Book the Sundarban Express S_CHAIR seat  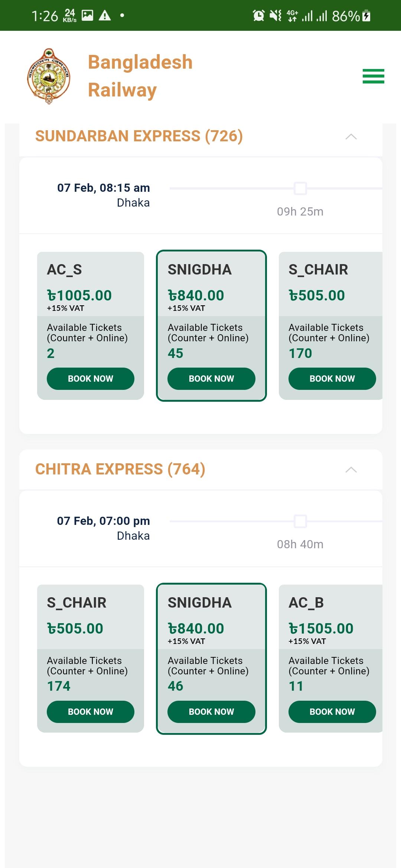coord(332,379)
